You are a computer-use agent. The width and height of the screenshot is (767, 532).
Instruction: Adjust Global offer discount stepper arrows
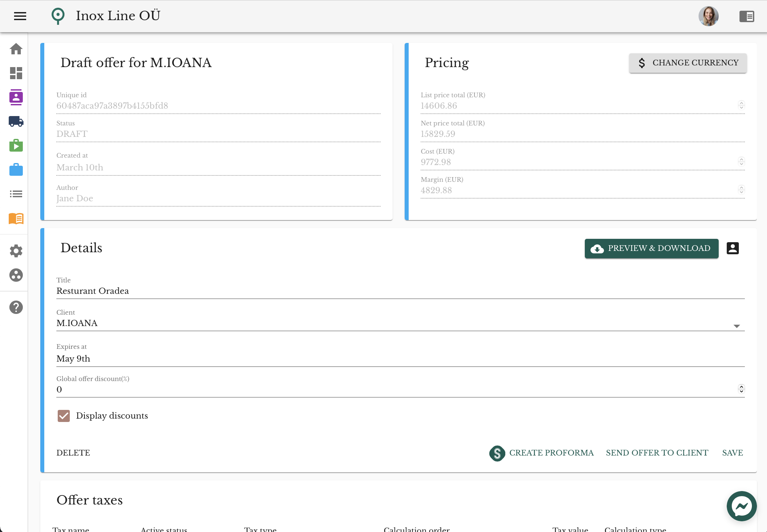[741, 389]
